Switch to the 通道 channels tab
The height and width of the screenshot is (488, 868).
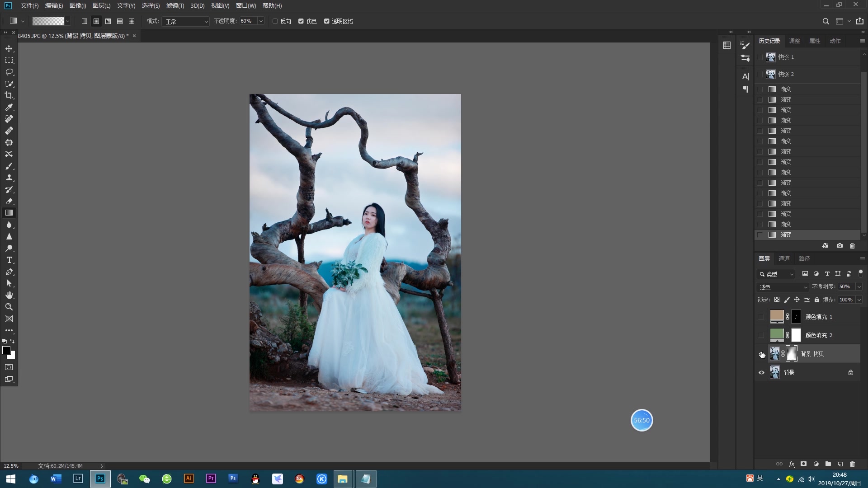click(784, 258)
